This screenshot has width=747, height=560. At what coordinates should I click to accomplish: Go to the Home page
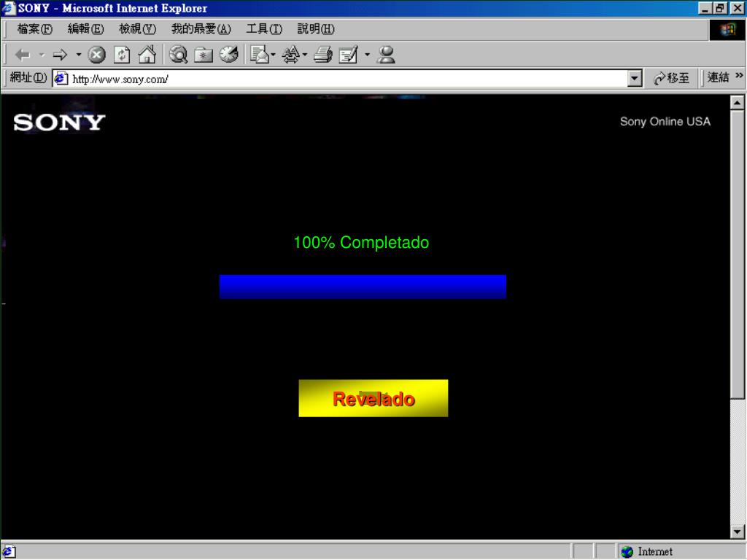click(x=147, y=55)
